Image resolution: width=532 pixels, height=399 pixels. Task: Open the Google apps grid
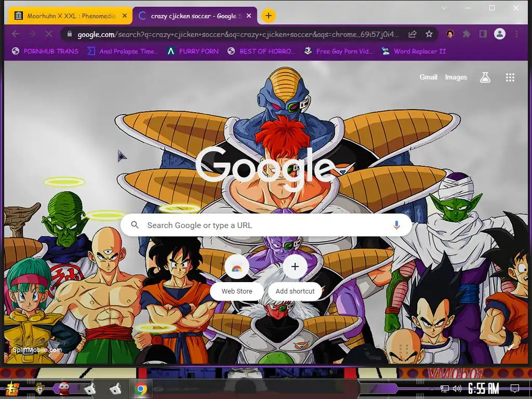point(510,77)
